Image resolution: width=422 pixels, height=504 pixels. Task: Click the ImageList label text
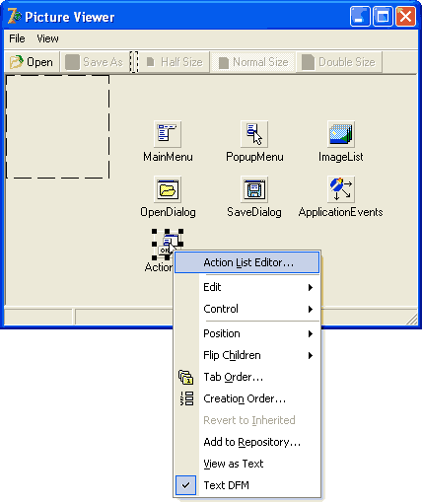(x=341, y=157)
